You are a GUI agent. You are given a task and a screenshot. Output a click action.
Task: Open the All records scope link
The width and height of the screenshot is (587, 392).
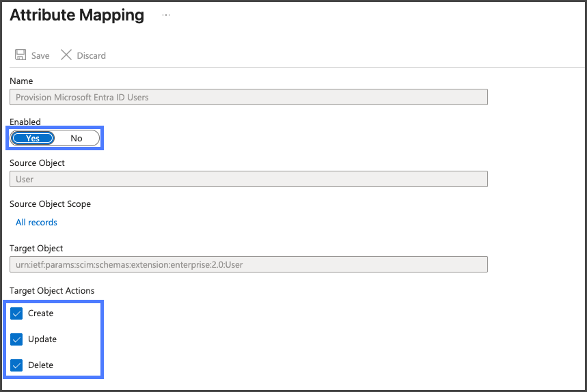click(36, 222)
